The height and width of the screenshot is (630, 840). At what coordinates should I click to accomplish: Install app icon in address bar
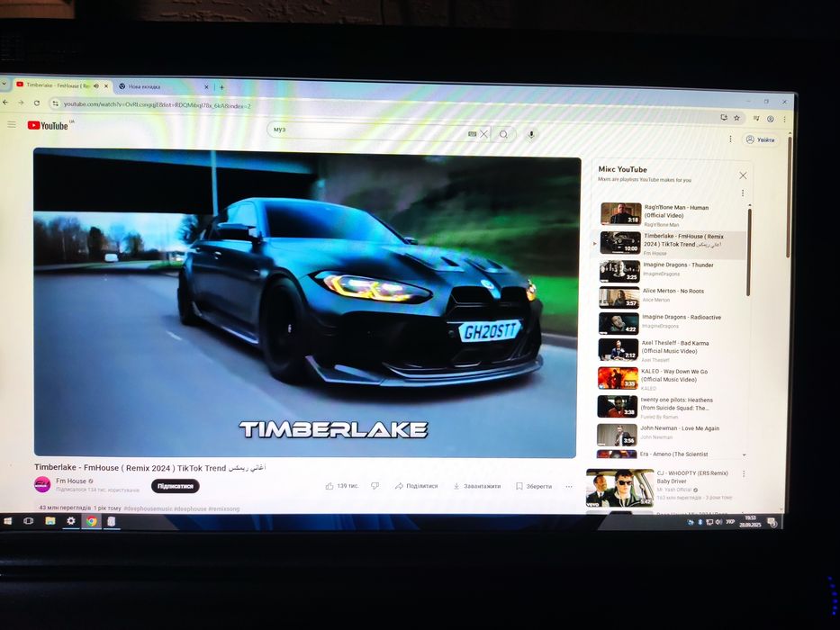click(724, 117)
